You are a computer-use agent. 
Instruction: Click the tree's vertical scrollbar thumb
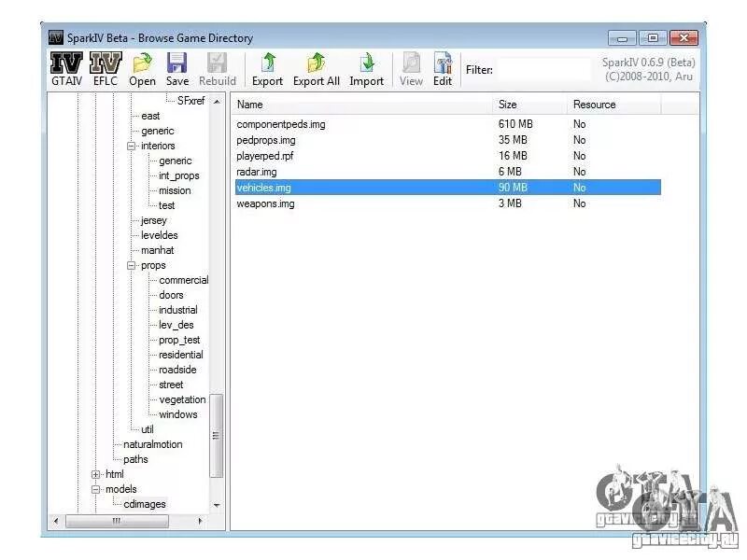point(217,436)
